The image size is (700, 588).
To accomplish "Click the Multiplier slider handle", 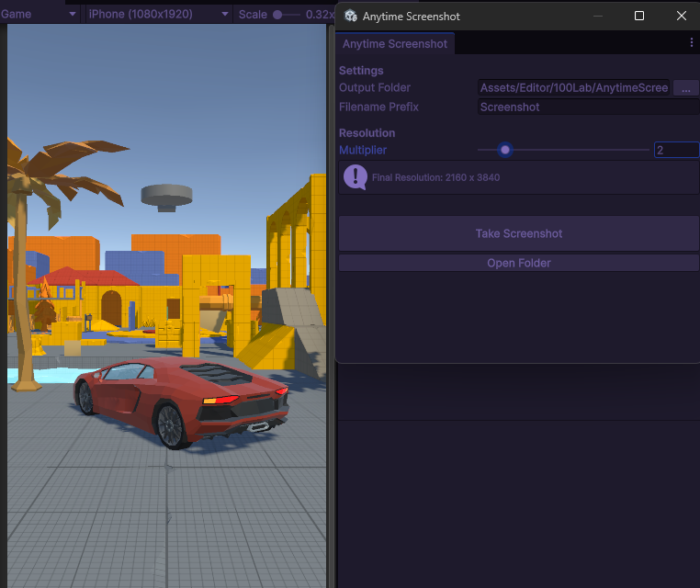I will [505, 150].
